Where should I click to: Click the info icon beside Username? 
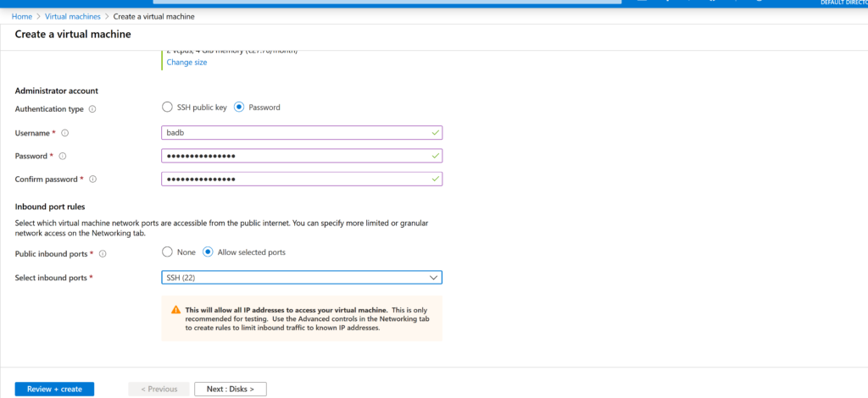click(65, 133)
